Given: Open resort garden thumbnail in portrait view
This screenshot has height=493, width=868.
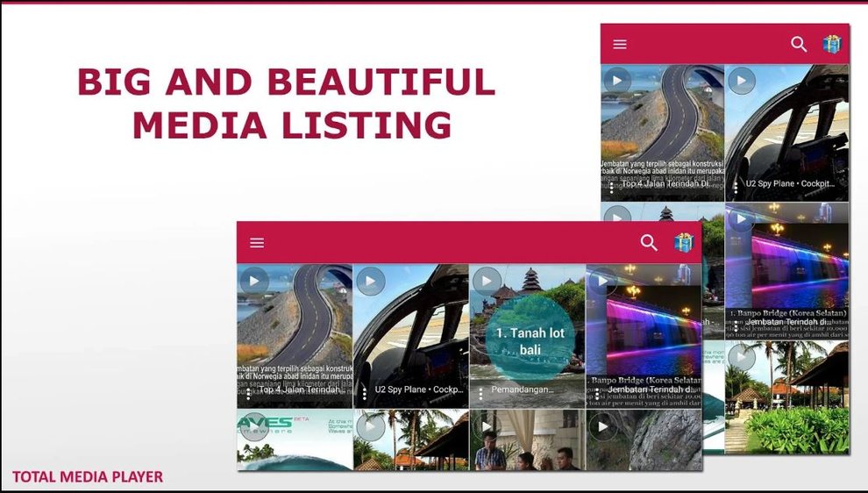Looking at the screenshot, I should click(786, 397).
